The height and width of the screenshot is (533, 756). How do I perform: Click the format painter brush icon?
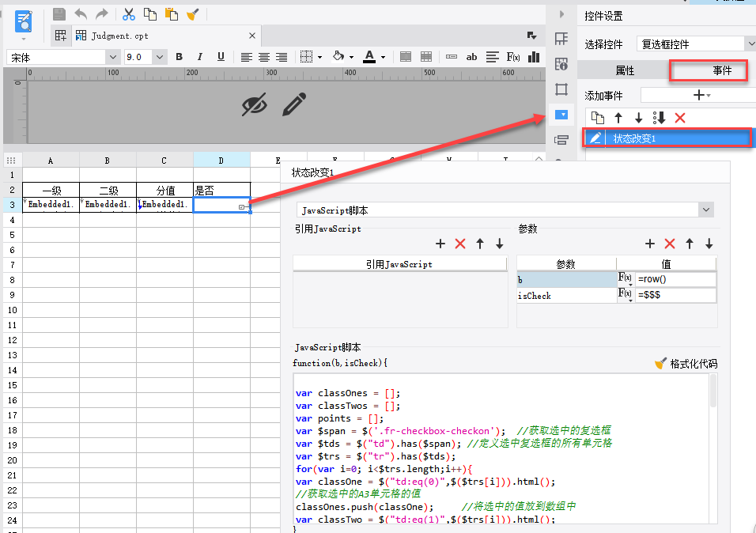coord(192,14)
